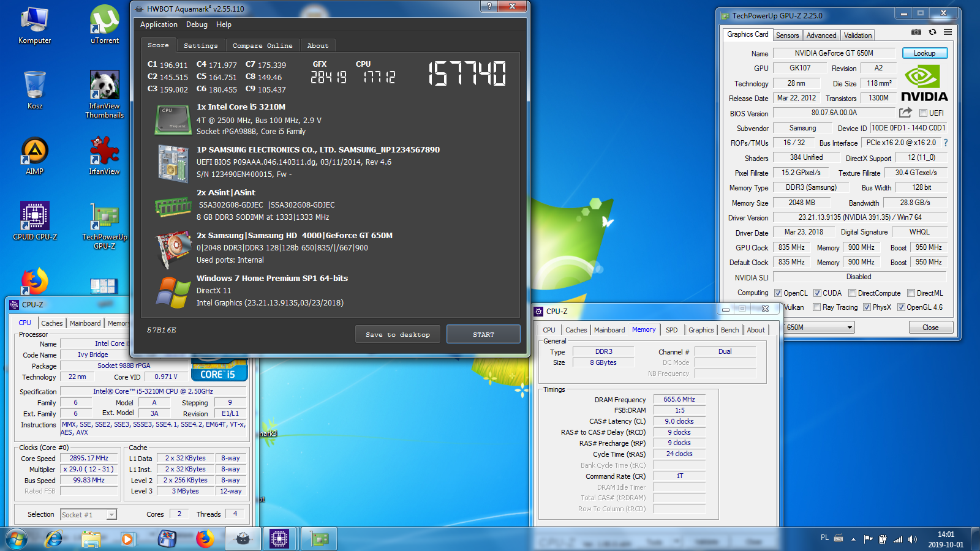Open Mainboard tab in left CPU-Z window
The width and height of the screenshot is (980, 551).
[85, 323]
